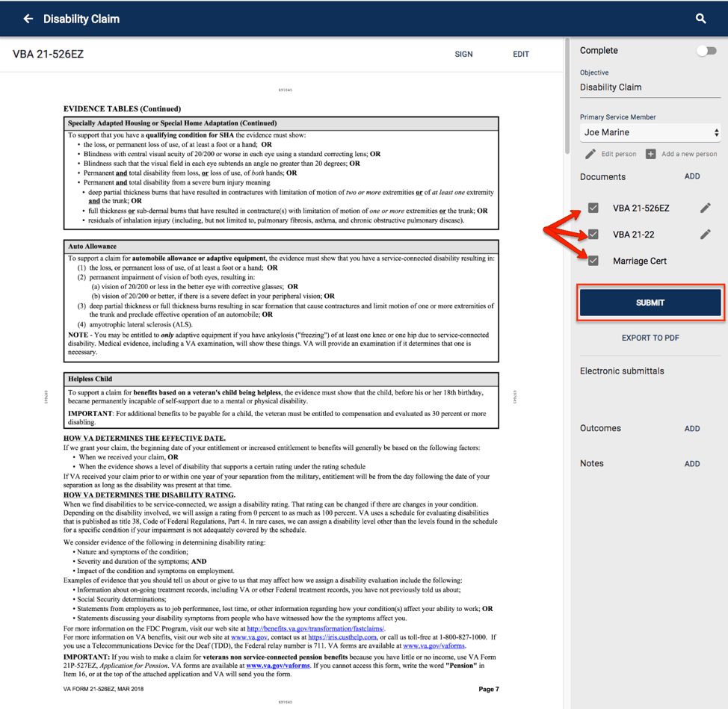Viewport: 728px width, 709px height.
Task: Open the www.va.gov link after 'web site at'
Action: pos(250,637)
